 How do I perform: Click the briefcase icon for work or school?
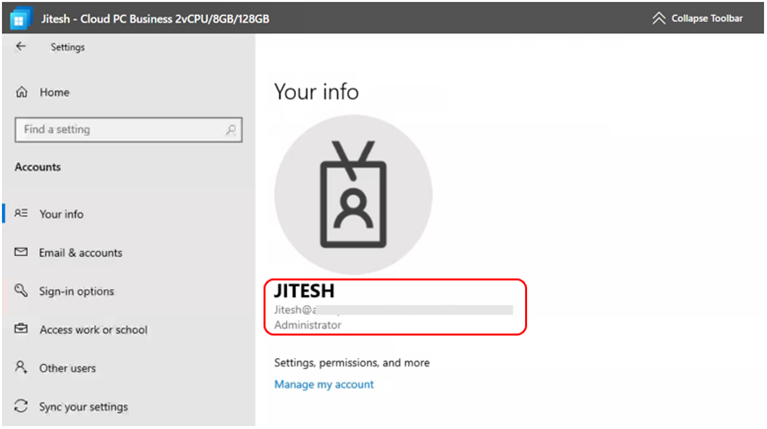tap(21, 330)
